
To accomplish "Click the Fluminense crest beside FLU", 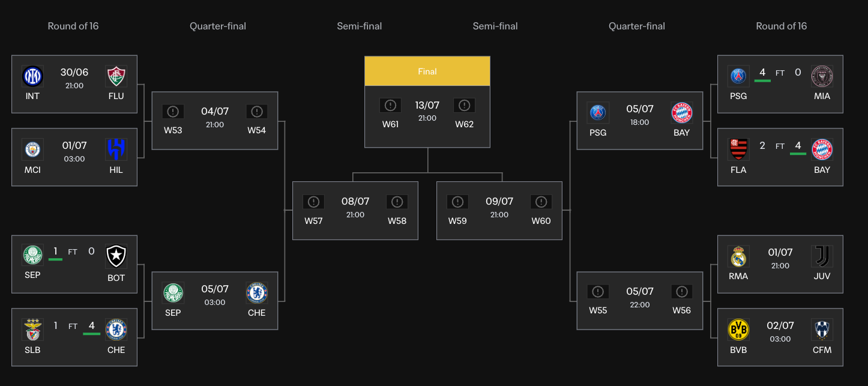I will [116, 76].
